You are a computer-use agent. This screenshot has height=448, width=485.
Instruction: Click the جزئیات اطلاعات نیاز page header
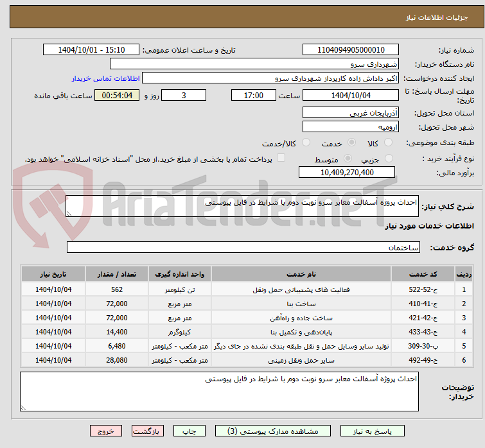(x=436, y=17)
